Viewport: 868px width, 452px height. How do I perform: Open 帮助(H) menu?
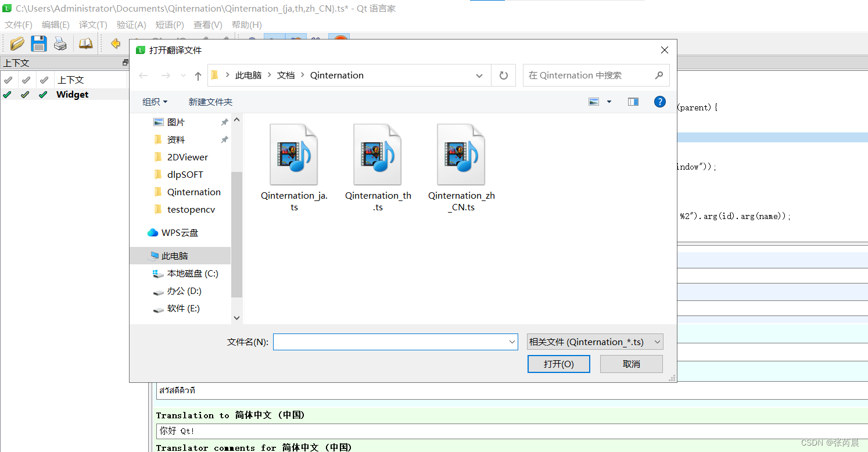(247, 25)
